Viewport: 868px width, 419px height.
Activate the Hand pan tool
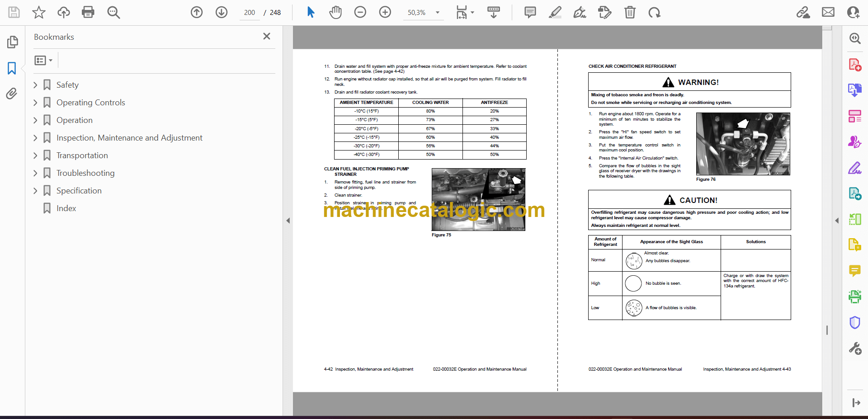pos(335,12)
